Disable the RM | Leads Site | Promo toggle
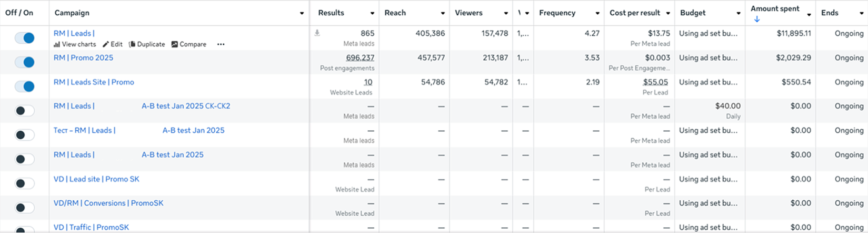The image size is (868, 233). pos(25,86)
